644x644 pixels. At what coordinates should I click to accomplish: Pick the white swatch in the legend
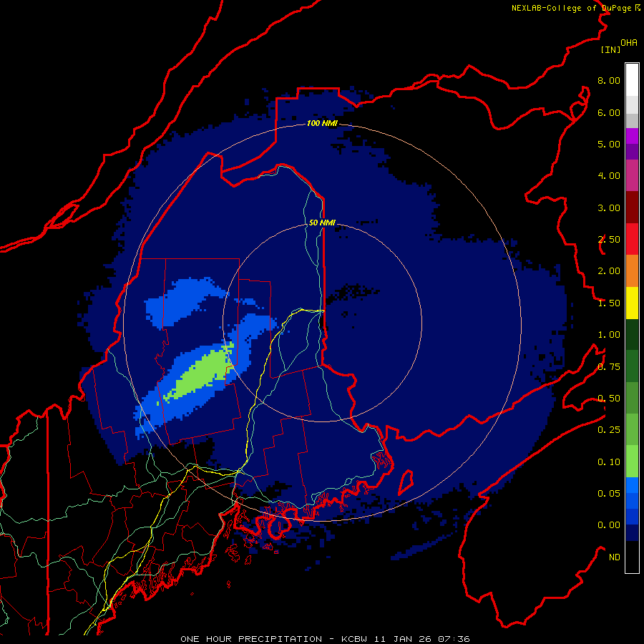pos(632,80)
